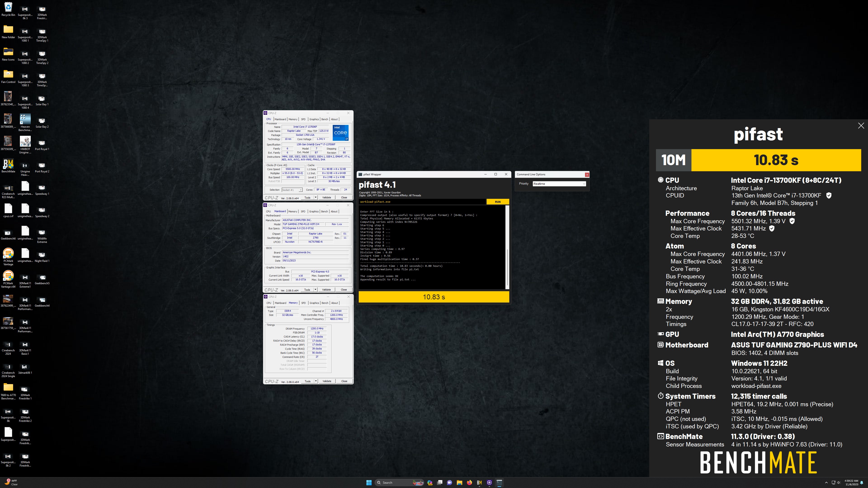Open File Explorer from the taskbar
This screenshot has width=868, height=488.
click(x=459, y=483)
